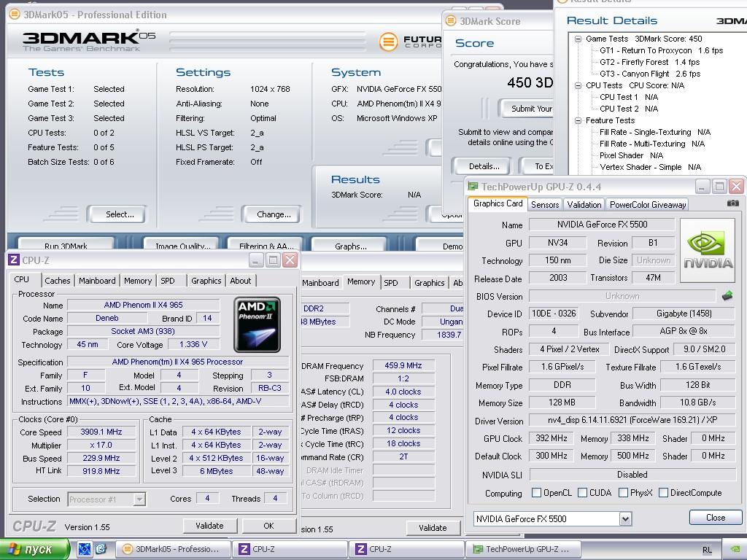Select the Graphics Card tab in GPU-Z
Viewport: 747px width, 560px height.
point(498,203)
